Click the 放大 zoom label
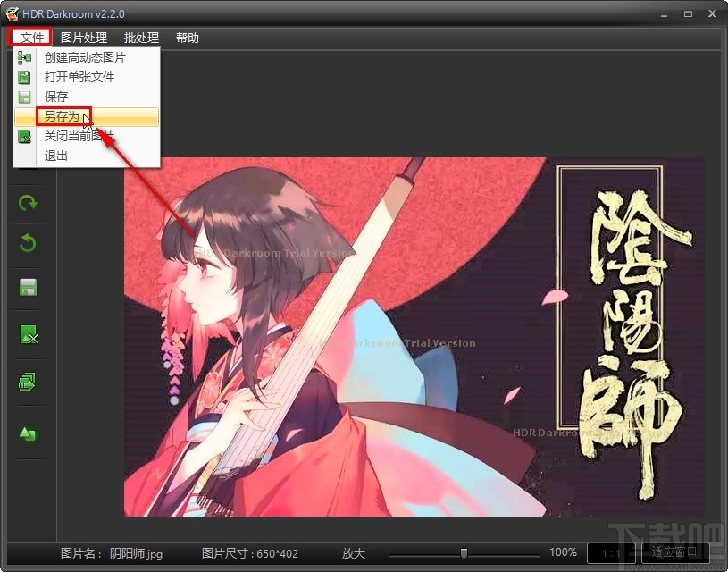The height and width of the screenshot is (572, 728). pos(354,553)
